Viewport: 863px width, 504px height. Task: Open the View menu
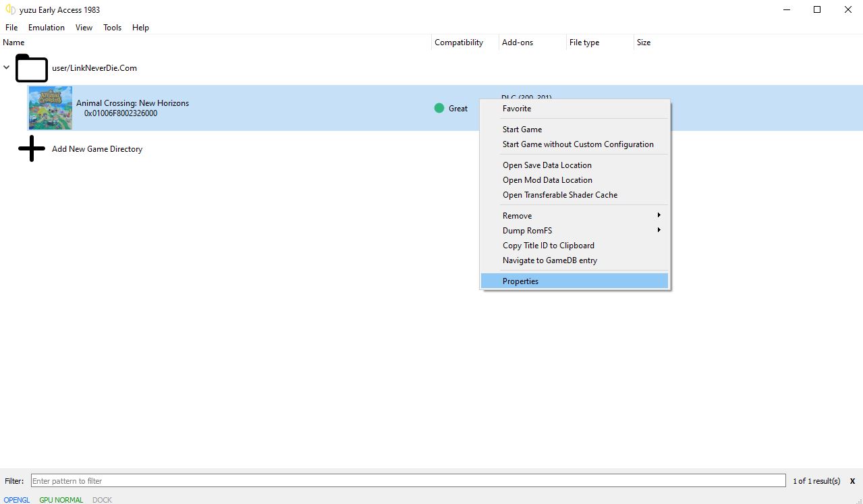84,28
